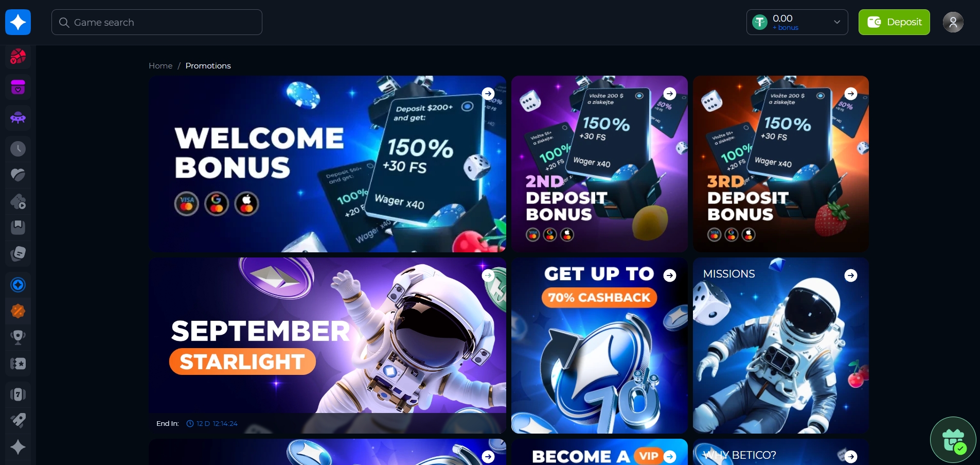Click the green Deposit button
The width and height of the screenshot is (980, 465).
pos(894,22)
